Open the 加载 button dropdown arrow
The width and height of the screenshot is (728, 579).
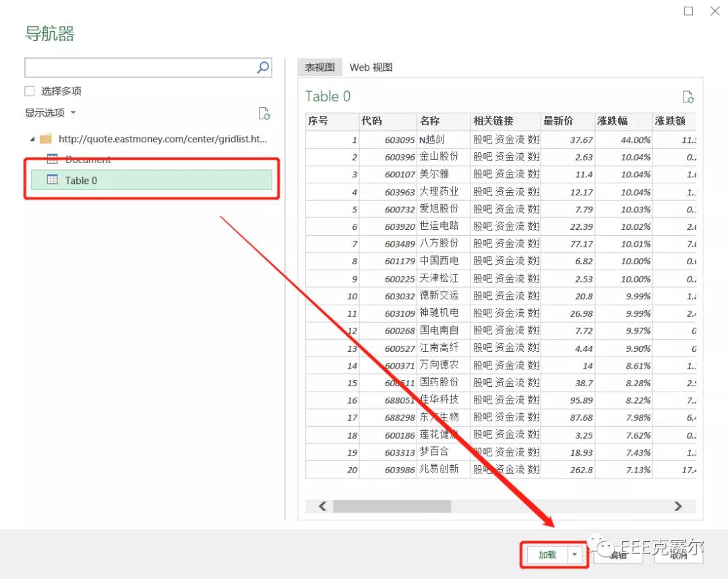(576, 554)
